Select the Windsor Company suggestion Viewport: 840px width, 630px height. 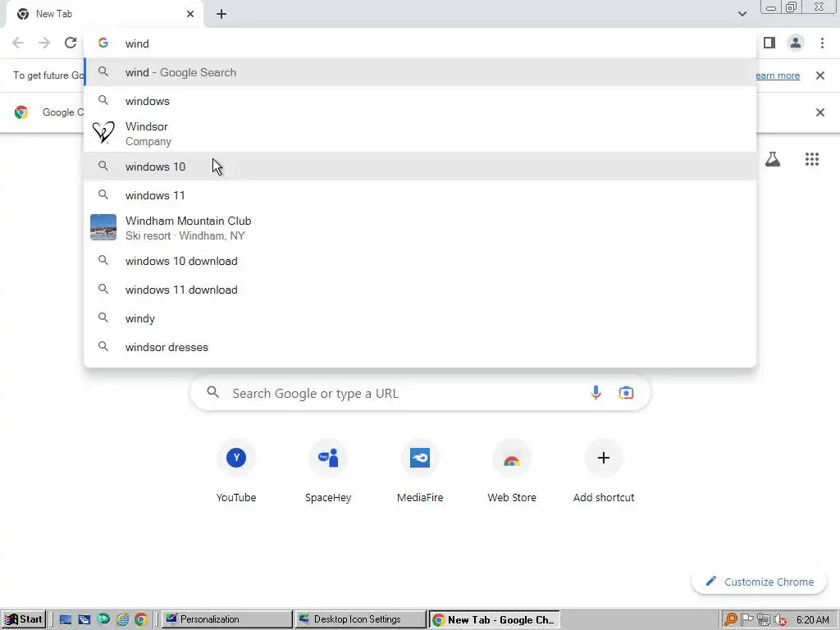pos(420,134)
